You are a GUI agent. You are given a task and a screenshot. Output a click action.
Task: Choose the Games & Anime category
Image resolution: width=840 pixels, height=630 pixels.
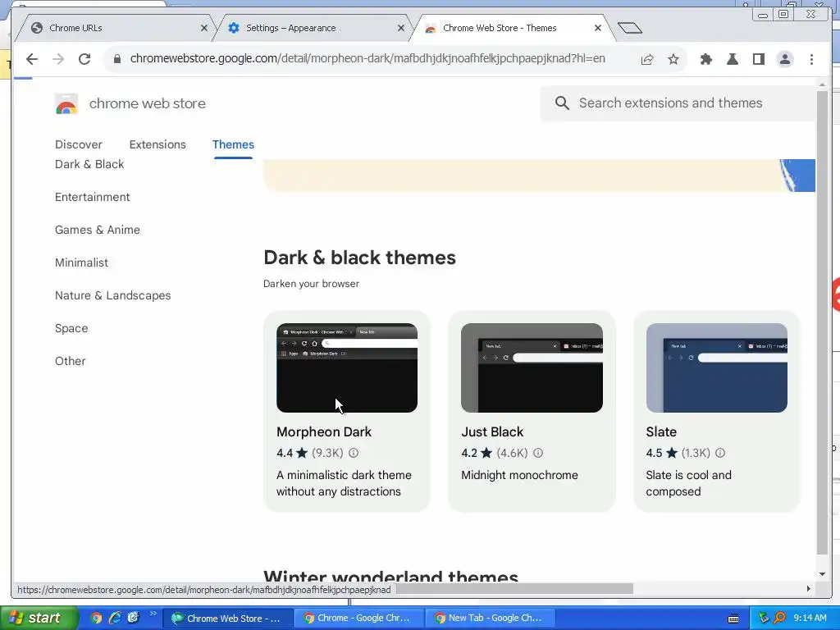click(x=98, y=230)
